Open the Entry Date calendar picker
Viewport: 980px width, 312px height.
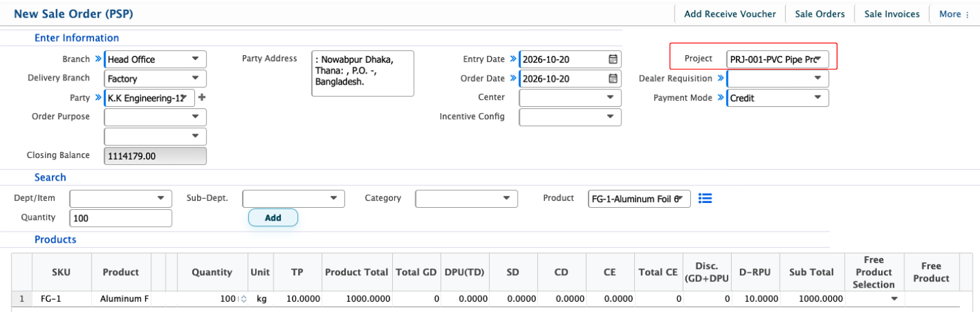click(x=613, y=59)
